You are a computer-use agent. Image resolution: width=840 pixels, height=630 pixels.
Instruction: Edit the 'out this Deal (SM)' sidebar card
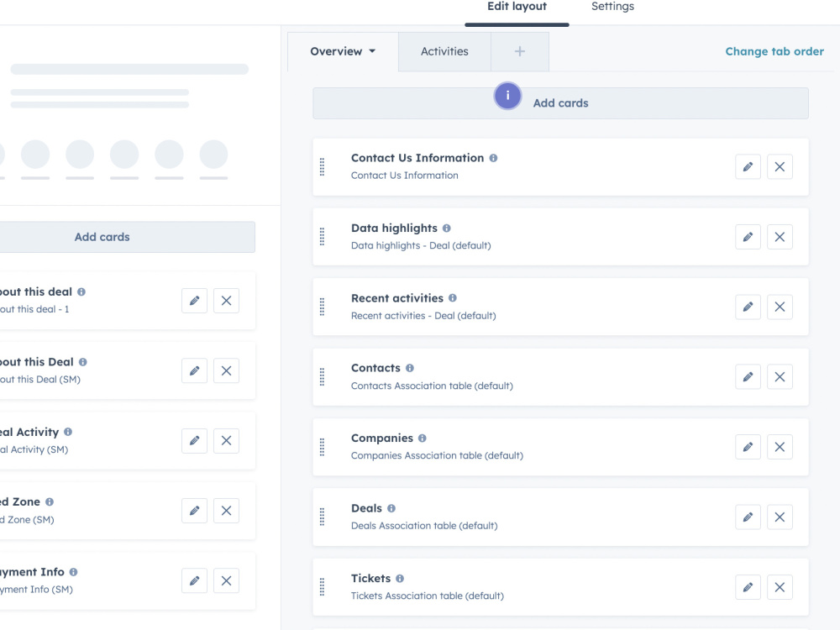(x=195, y=370)
